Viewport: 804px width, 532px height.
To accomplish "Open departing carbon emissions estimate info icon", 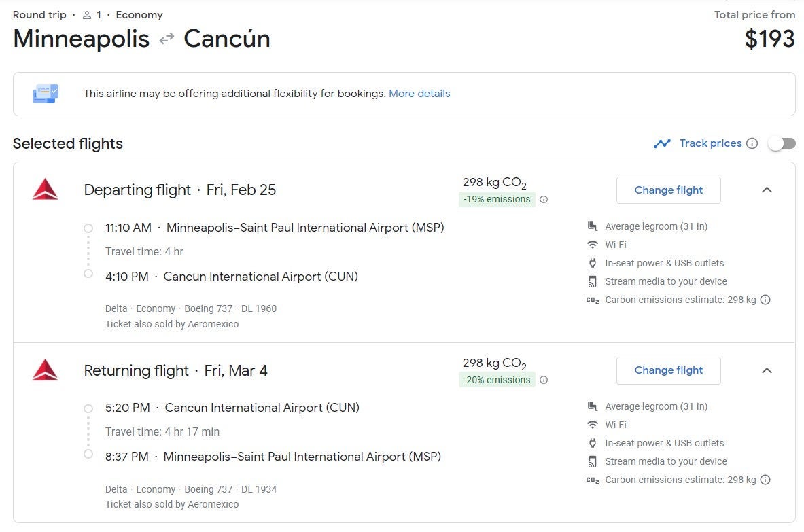I will (765, 300).
